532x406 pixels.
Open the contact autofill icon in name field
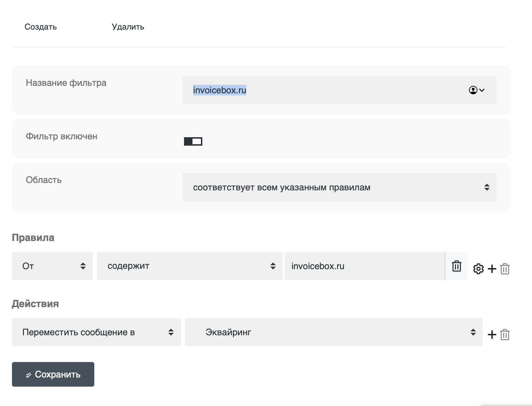[476, 90]
